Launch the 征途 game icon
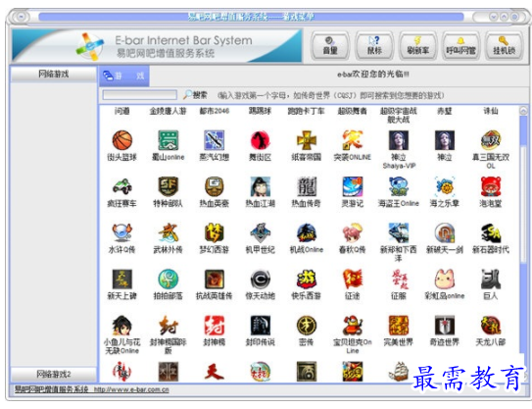 353,279
